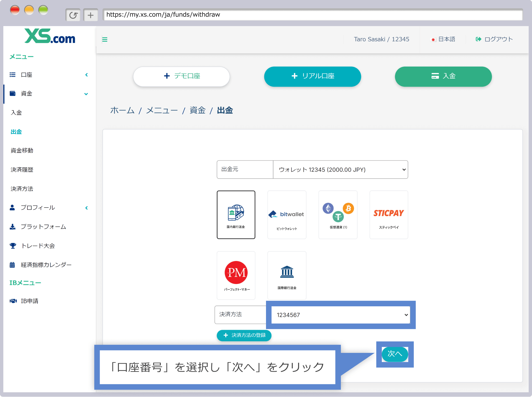The image size is (532, 397).
Task: Click the 日本語 language selector
Action: coord(447,39)
